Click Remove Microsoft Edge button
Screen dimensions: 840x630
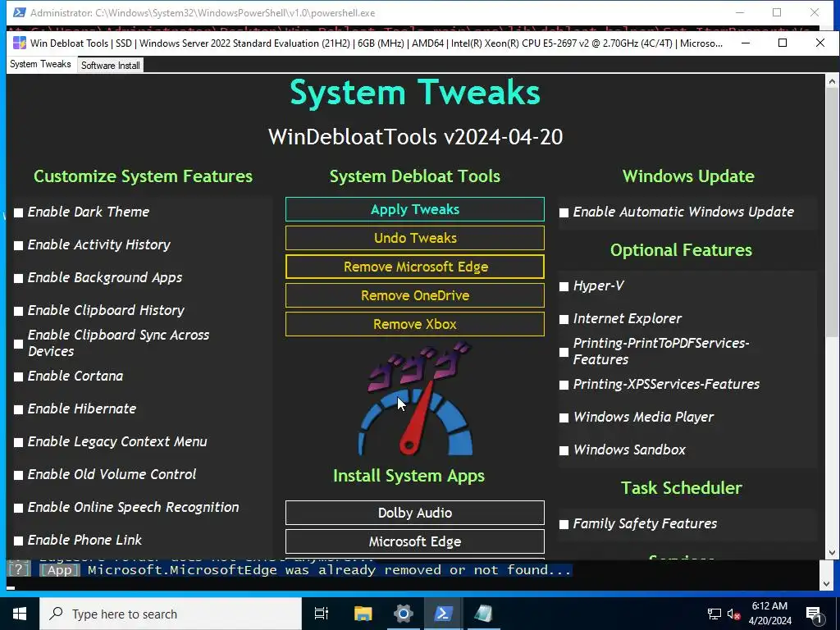coord(414,267)
